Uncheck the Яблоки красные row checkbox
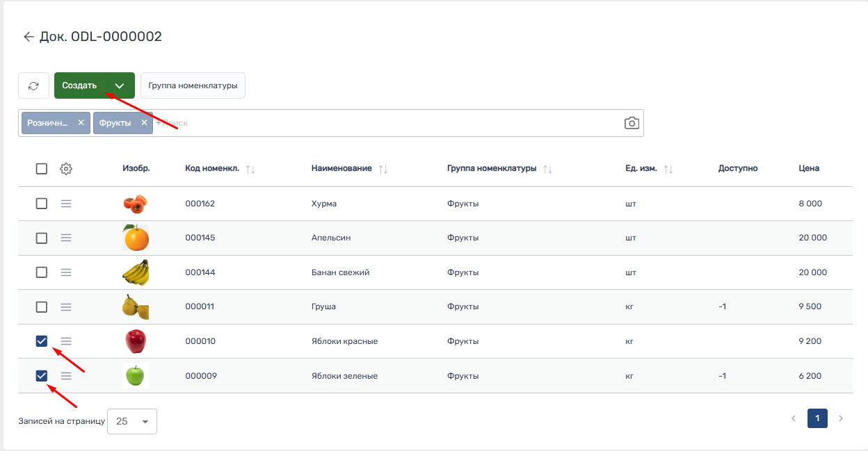This screenshot has height=451, width=868. tap(42, 341)
